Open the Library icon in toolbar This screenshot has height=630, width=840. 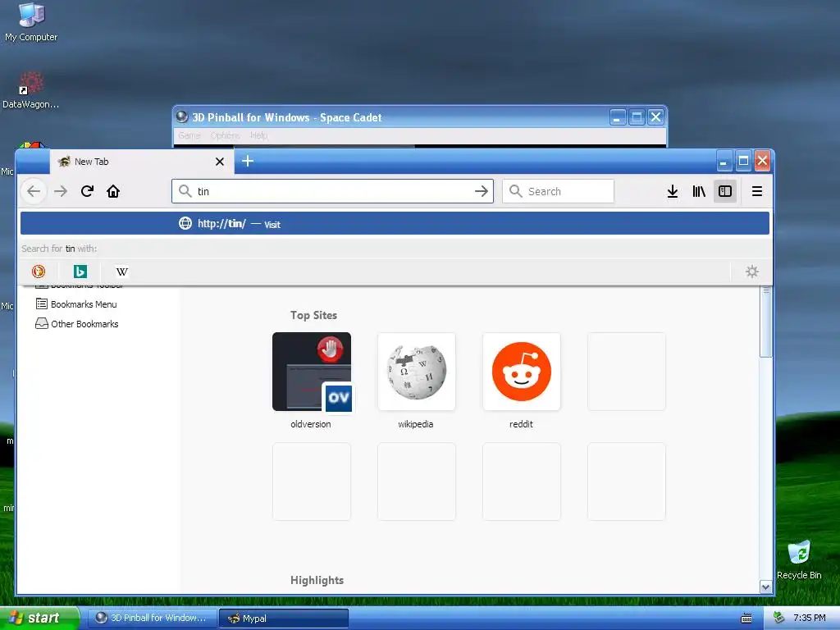click(699, 191)
